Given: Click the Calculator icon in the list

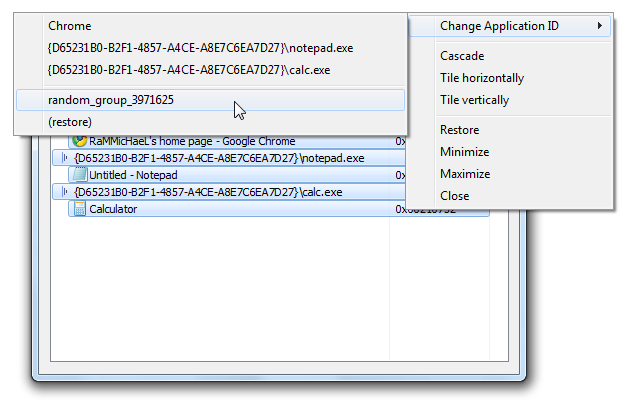Looking at the screenshot, I should click(x=80, y=209).
